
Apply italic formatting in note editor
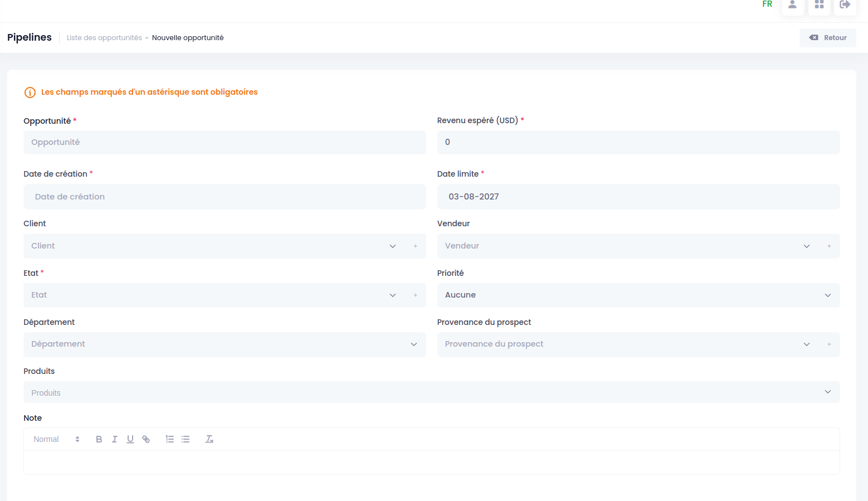click(x=114, y=439)
